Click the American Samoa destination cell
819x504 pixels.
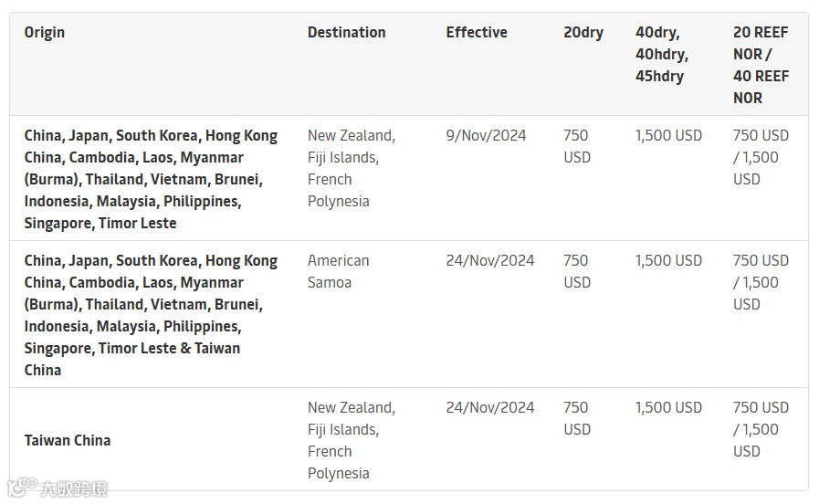tap(339, 271)
